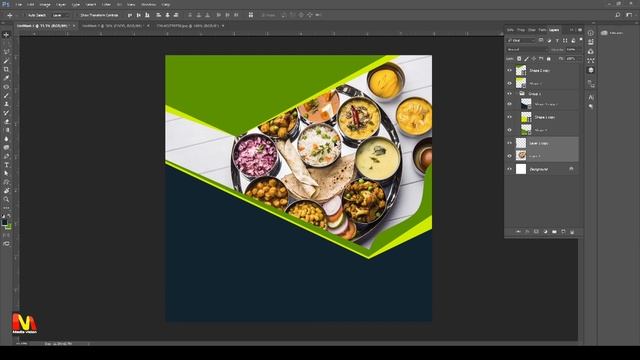Viewport: 640px width, 360px height.
Task: Select the Horizontal Type tool
Action: tap(6, 165)
